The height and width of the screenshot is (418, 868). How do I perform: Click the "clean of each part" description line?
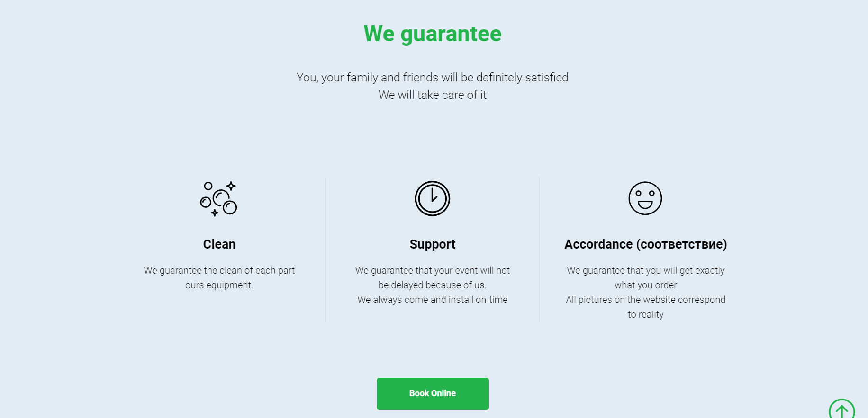pyautogui.click(x=219, y=270)
